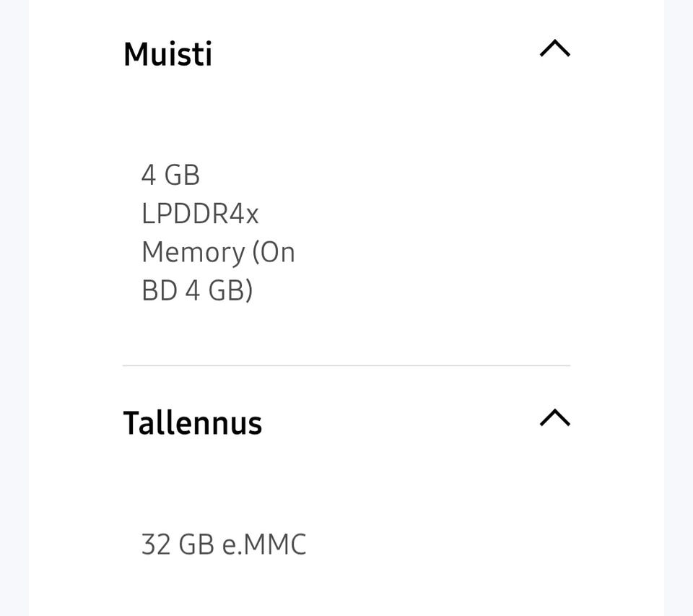Click the Muisti section heading
Screen dimensions: 693x616
point(167,54)
